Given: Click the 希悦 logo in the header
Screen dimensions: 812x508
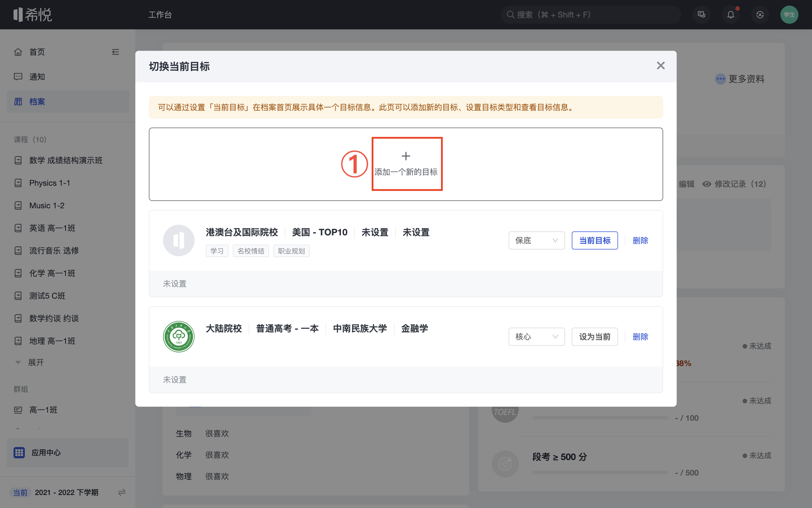Looking at the screenshot, I should (32, 15).
